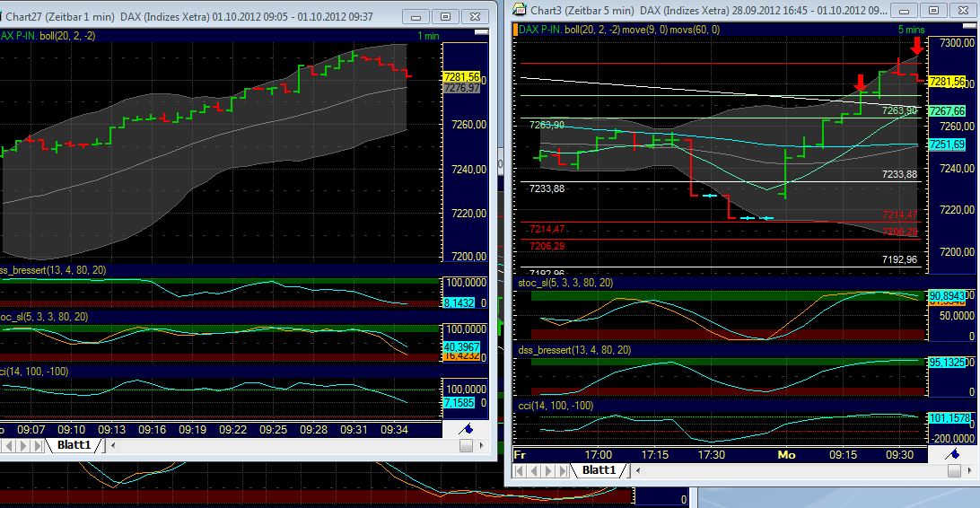This screenshot has width=980, height=508.
Task: Click left scroll arrow in Chart3 scrollbar
Action: [x=638, y=470]
